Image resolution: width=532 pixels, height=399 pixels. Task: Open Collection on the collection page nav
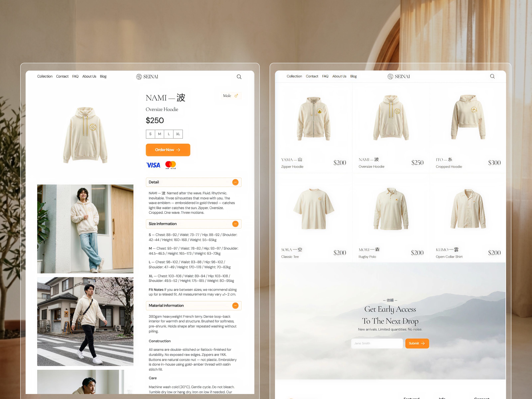pyautogui.click(x=294, y=76)
